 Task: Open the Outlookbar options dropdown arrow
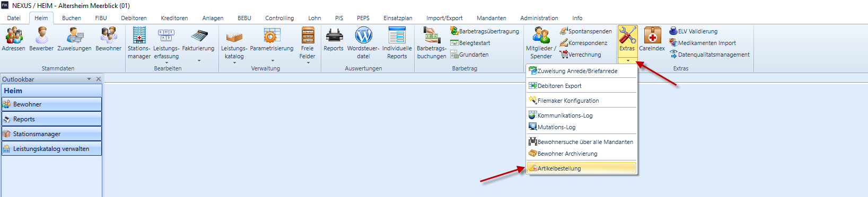pos(89,79)
